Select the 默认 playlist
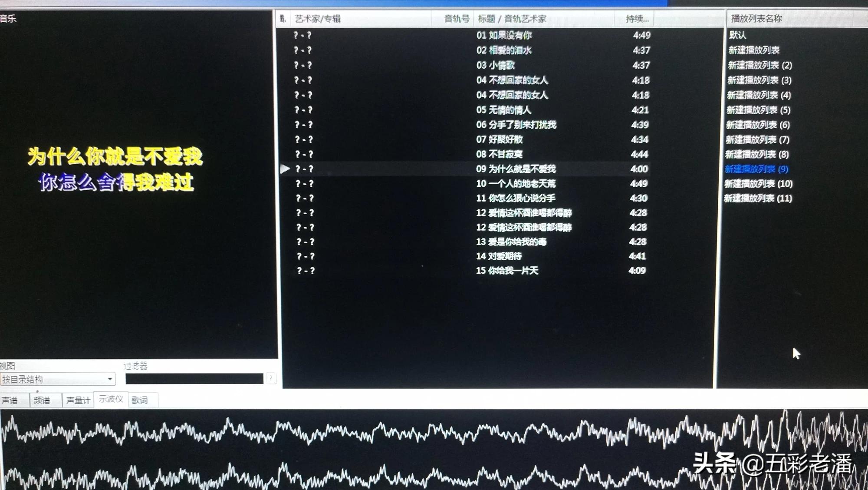Screen dimensions: 868x490 pyautogui.click(x=737, y=35)
